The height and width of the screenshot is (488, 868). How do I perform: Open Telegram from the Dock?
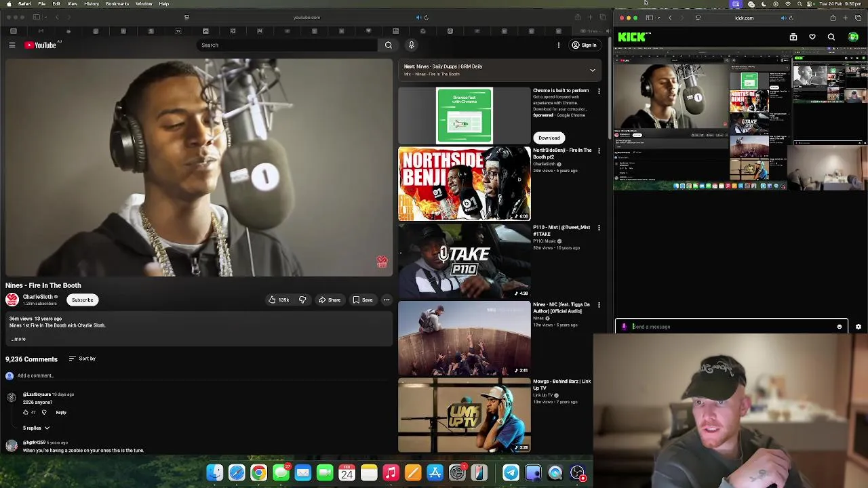pos(511,472)
